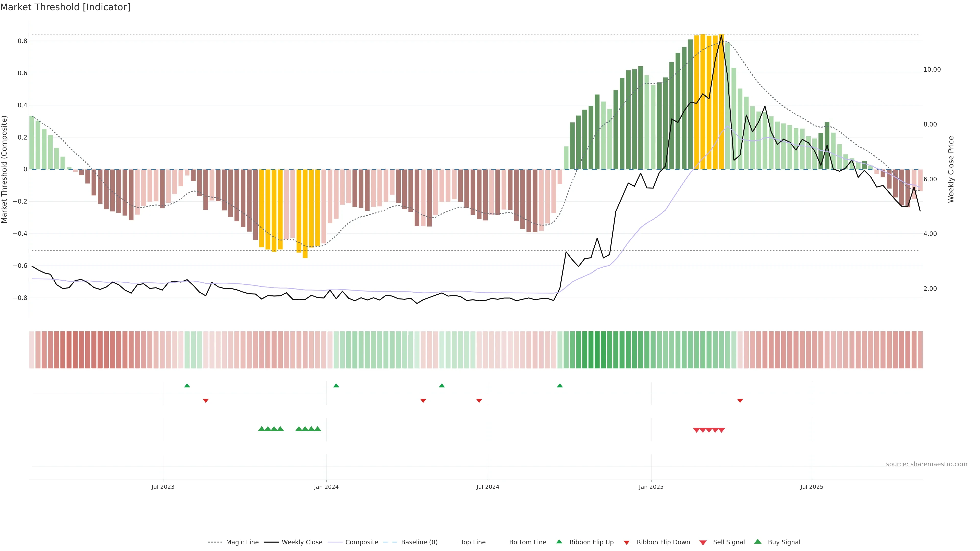Click the first green ribbon flip up marker
This screenshot has width=980, height=551.
point(187,386)
